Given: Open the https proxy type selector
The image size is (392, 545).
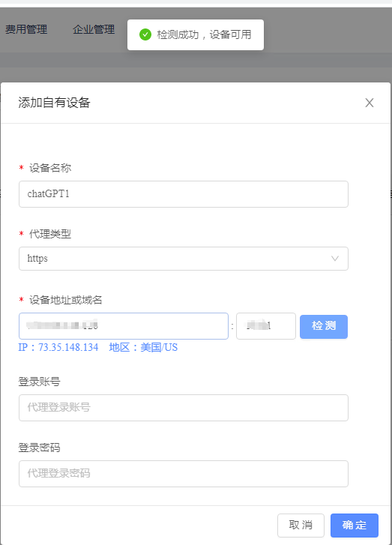Looking at the screenshot, I should click(x=184, y=259).
